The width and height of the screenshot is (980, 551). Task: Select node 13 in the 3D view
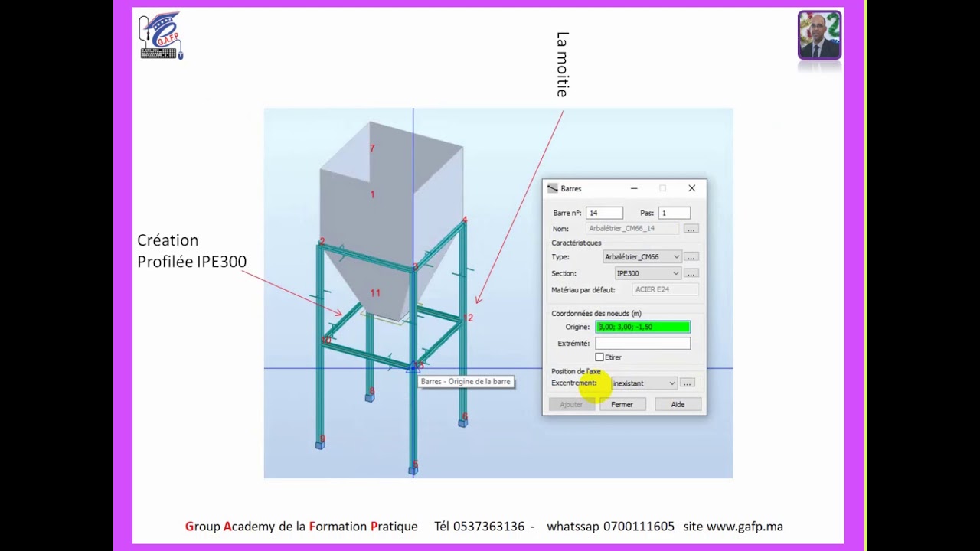(419, 366)
